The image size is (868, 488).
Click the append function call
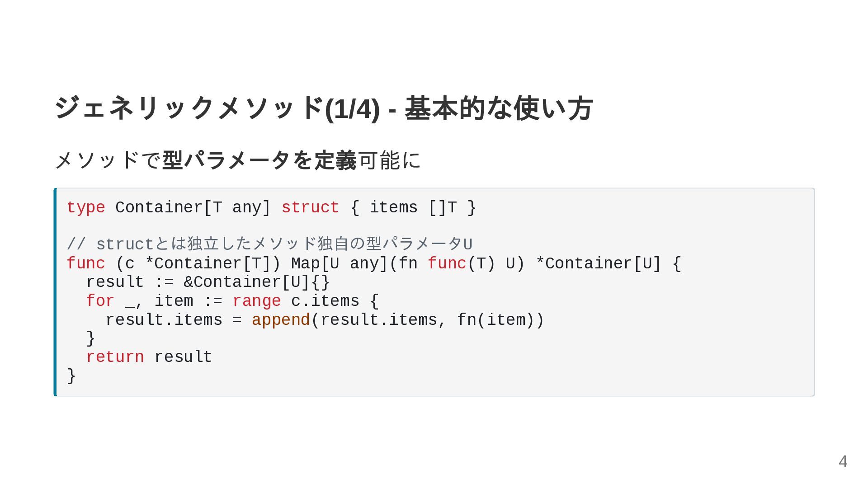[x=281, y=320]
